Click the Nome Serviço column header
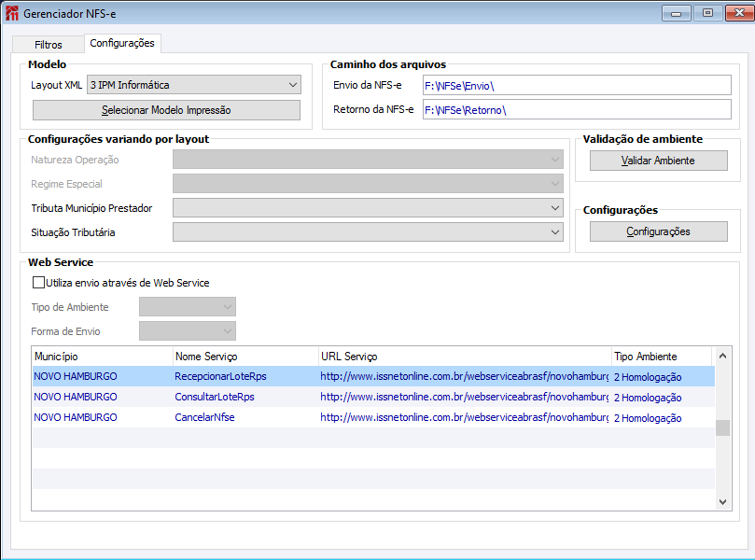 coord(245,357)
